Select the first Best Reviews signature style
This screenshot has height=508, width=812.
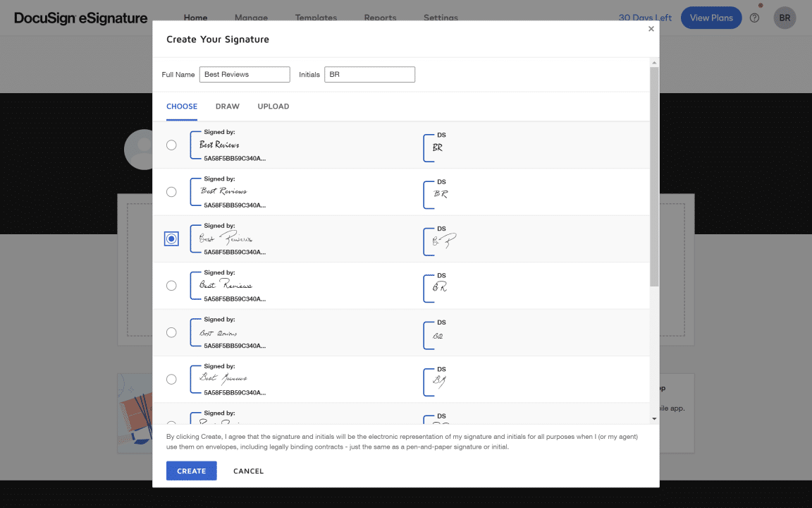click(171, 145)
